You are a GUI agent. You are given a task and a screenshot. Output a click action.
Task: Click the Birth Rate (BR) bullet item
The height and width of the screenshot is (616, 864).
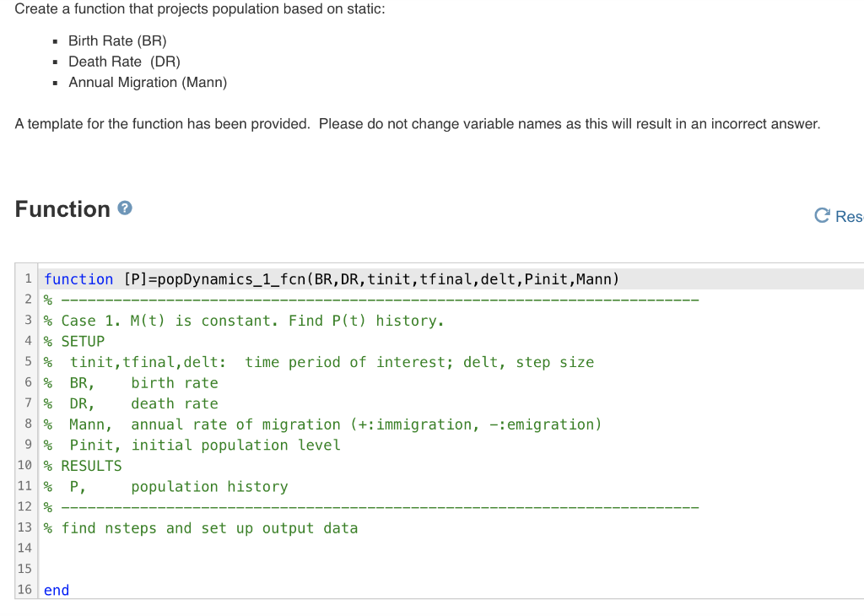(116, 41)
